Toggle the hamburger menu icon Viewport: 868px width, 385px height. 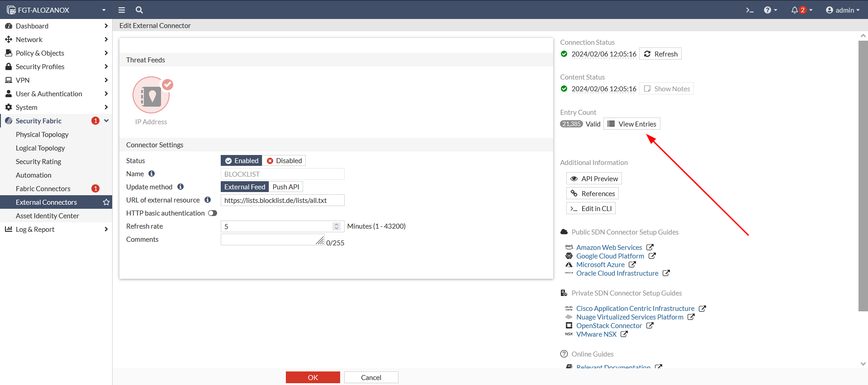coord(122,10)
